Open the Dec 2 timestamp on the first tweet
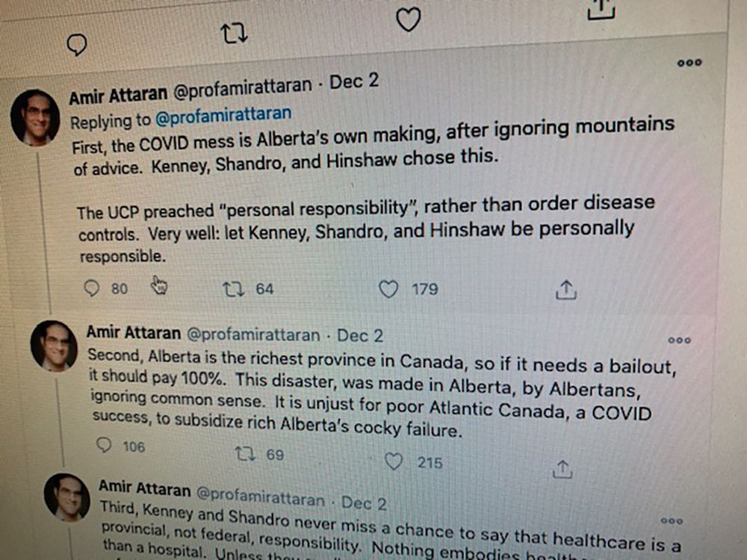 [x=354, y=81]
